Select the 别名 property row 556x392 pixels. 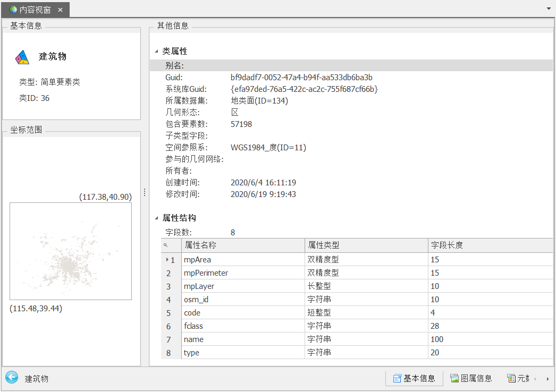pyautogui.click(x=351, y=66)
